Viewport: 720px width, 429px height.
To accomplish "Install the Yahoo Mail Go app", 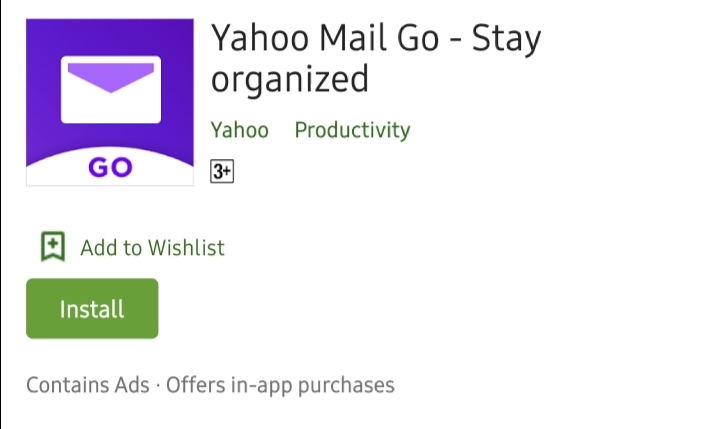I will pyautogui.click(x=92, y=309).
